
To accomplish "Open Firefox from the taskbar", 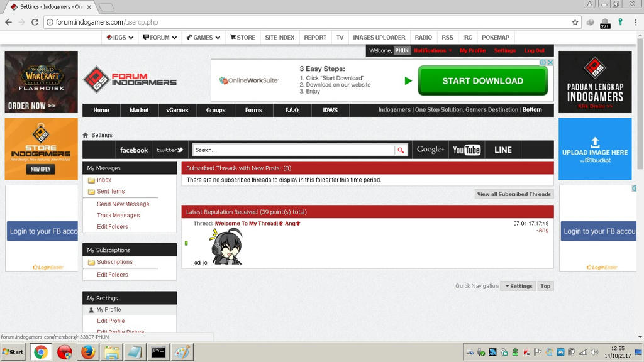I will tap(88, 352).
